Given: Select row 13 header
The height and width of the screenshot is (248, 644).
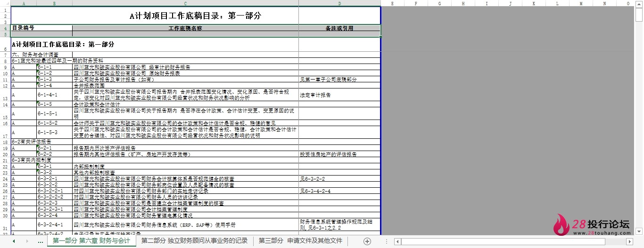Looking at the screenshot, I should [x=5, y=95].
